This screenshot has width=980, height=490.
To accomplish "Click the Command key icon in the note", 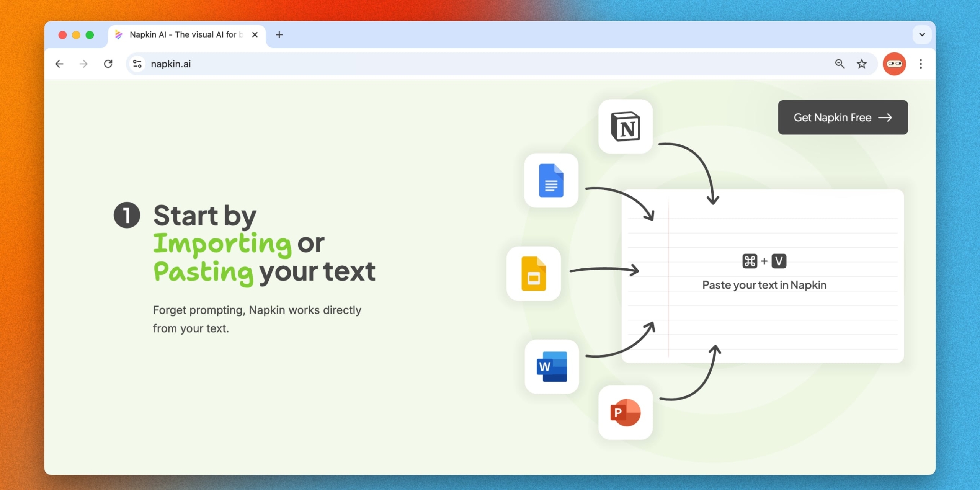I will click(749, 261).
